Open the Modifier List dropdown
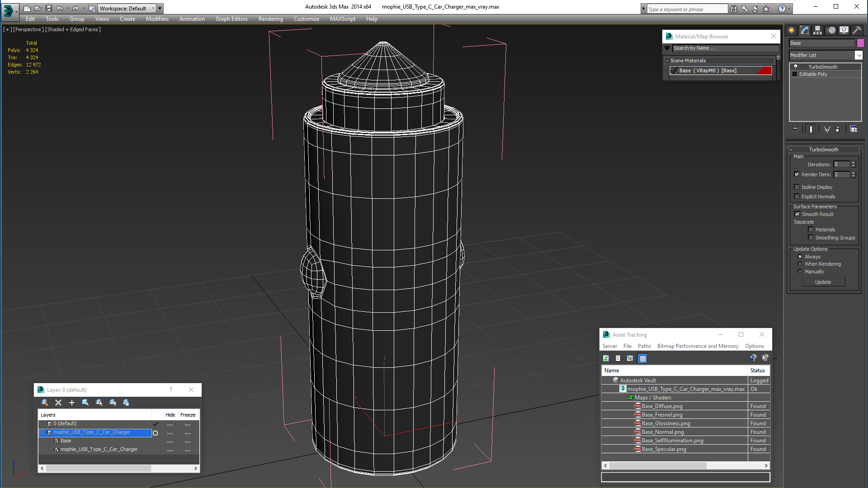Screen dimensions: 868x488 (859, 55)
